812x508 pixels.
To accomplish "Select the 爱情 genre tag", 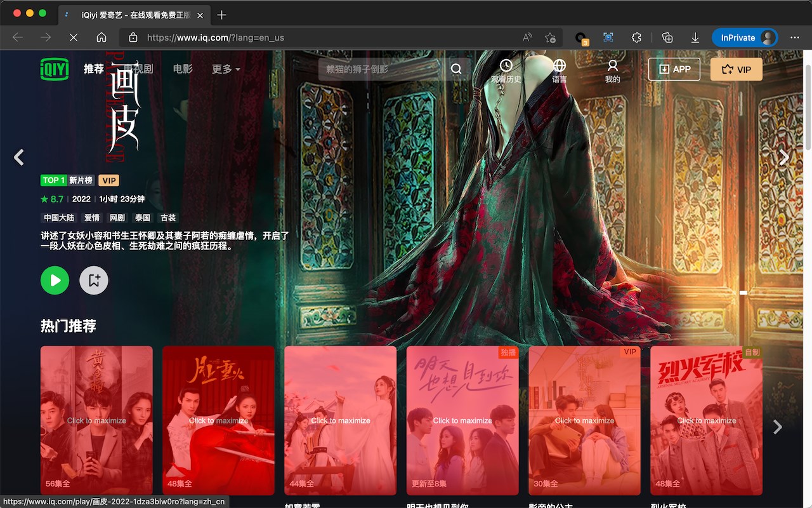I will 92,218.
